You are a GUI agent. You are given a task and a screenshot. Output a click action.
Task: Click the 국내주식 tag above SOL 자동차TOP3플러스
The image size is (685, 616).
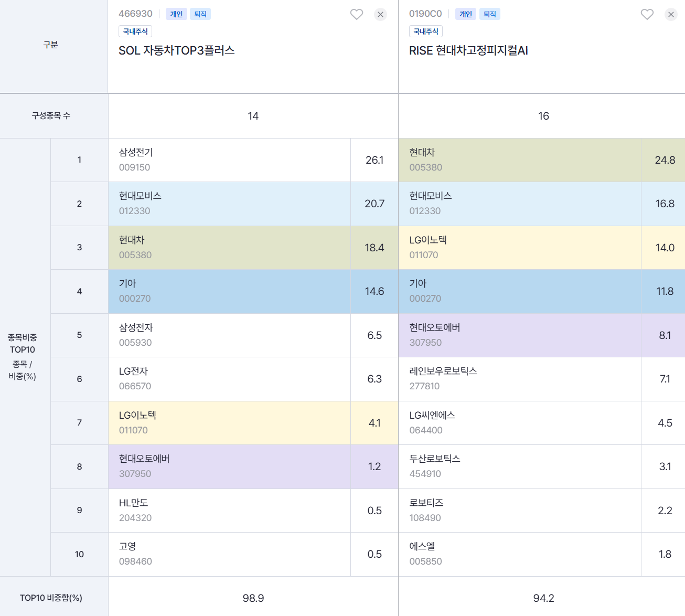[135, 31]
